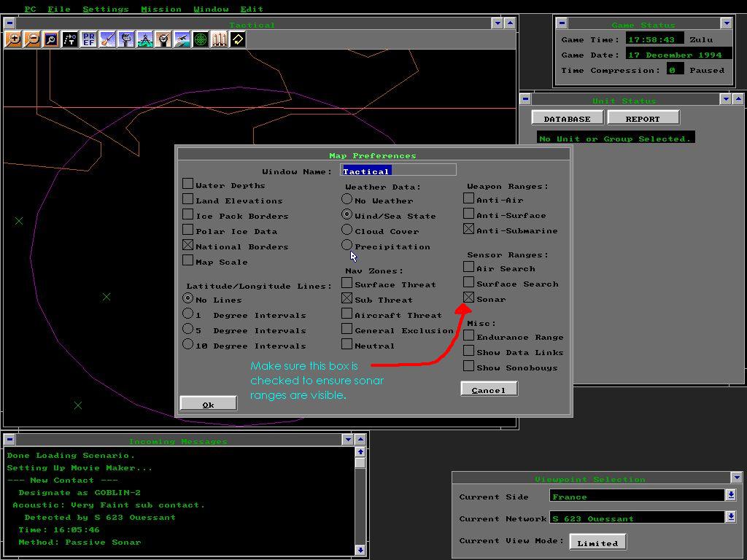747x560 pixels.
Task: Toggle the Show Sonobouys checkbox
Action: (x=469, y=366)
